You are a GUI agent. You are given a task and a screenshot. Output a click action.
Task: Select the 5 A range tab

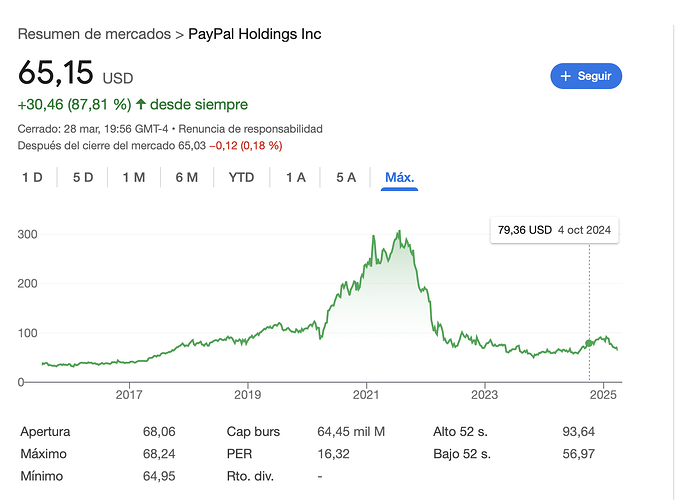[x=346, y=177]
